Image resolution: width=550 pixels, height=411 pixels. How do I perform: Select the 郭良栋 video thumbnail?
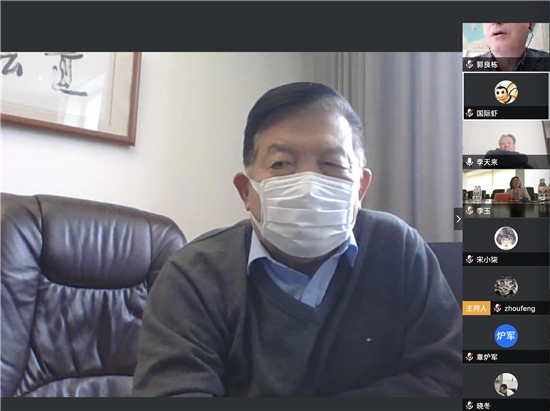tap(506, 47)
